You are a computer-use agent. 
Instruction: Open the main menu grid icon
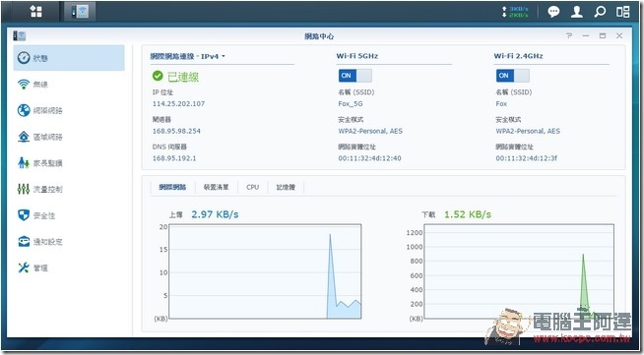coord(35,12)
